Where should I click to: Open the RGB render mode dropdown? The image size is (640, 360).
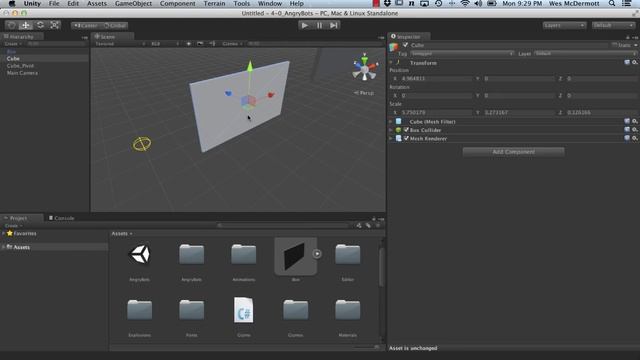tap(165, 44)
